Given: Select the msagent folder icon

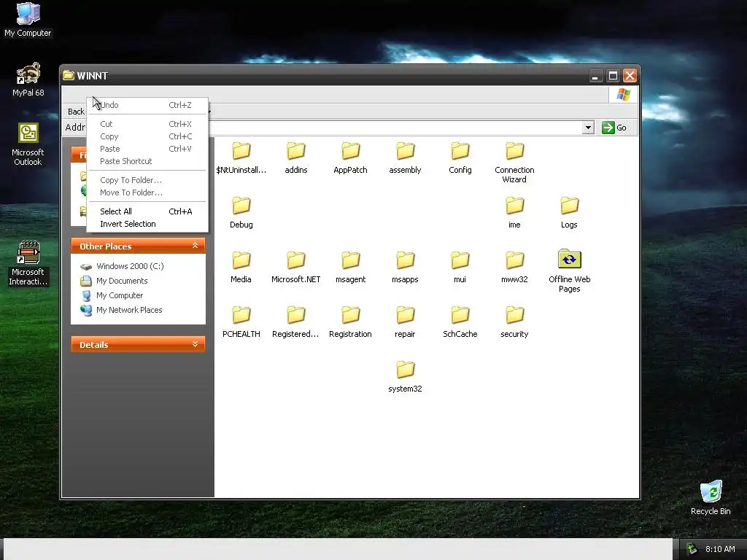Looking at the screenshot, I should [x=351, y=261].
